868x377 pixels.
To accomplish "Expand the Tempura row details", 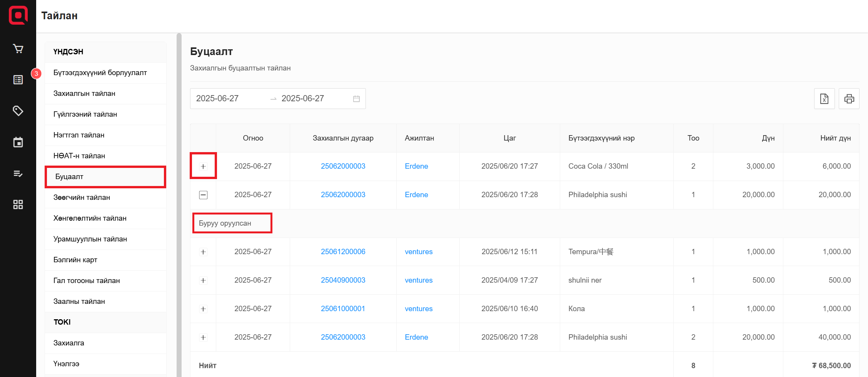I will click(x=203, y=252).
